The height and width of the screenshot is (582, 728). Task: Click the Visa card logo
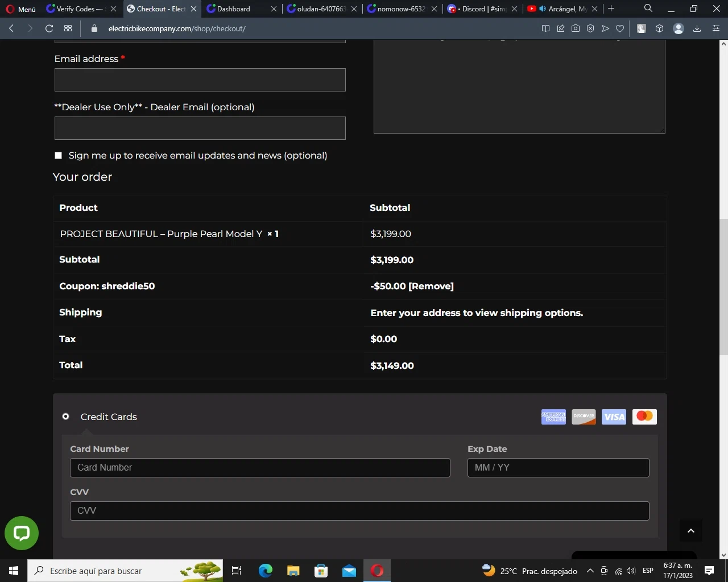[x=614, y=417]
